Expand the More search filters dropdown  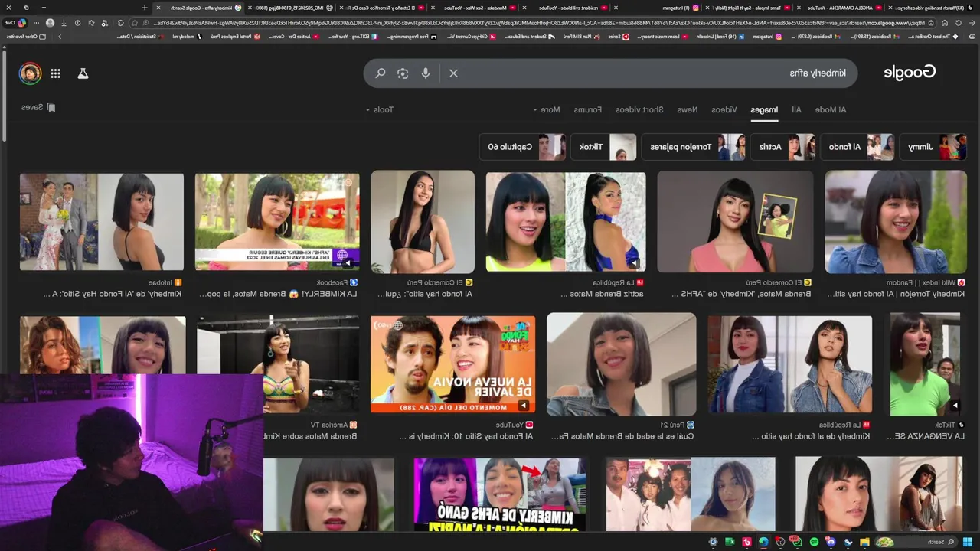(547, 109)
